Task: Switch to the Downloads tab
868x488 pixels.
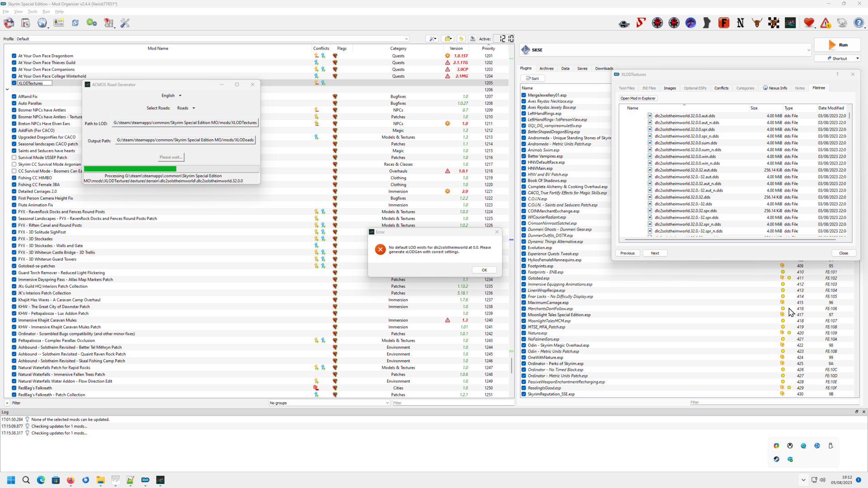Action: pos(604,69)
